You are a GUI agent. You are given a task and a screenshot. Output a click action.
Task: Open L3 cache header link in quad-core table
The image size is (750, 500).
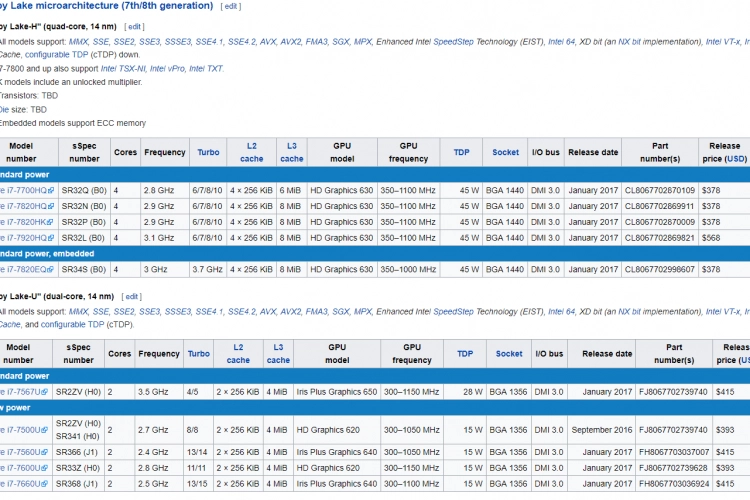click(291, 152)
